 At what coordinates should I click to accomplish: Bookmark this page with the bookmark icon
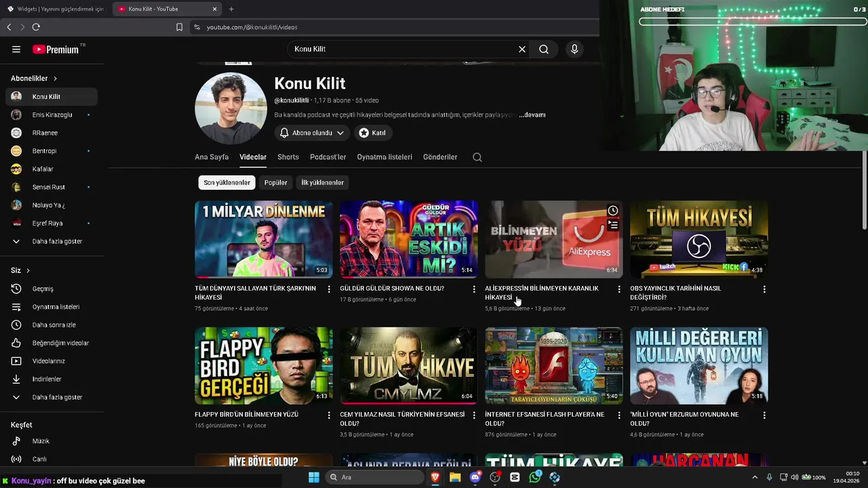179,27
